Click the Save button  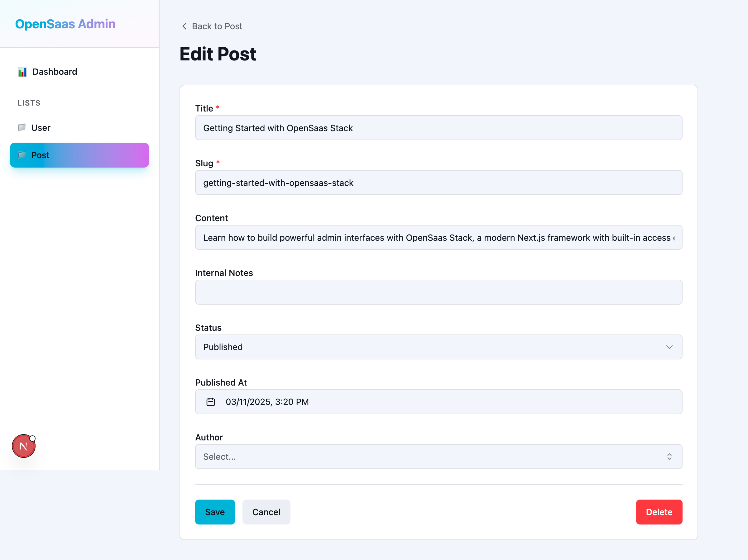[215, 512]
